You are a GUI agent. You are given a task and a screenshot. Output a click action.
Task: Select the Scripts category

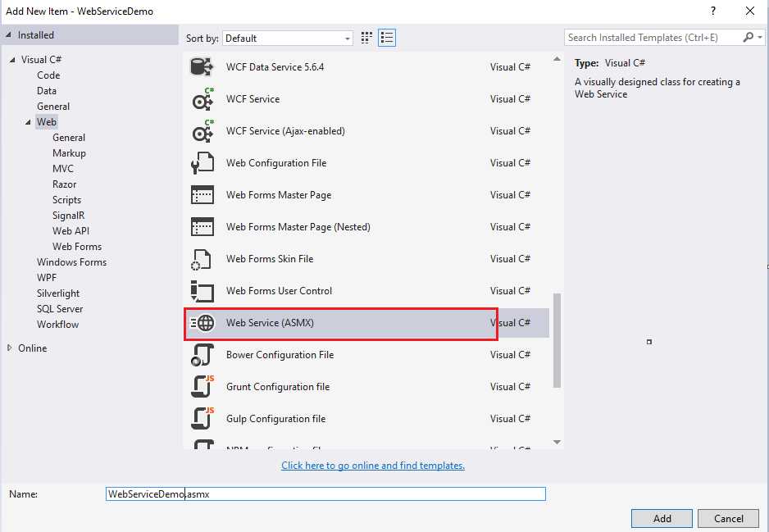pos(66,200)
